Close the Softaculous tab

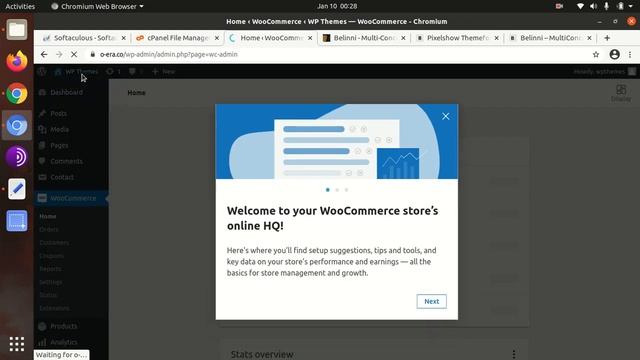(x=124, y=38)
